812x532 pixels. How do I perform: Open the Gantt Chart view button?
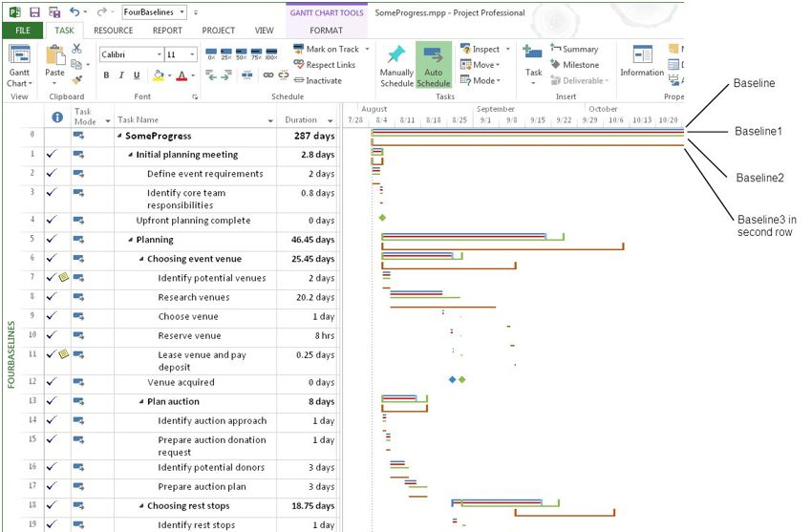coord(20,67)
